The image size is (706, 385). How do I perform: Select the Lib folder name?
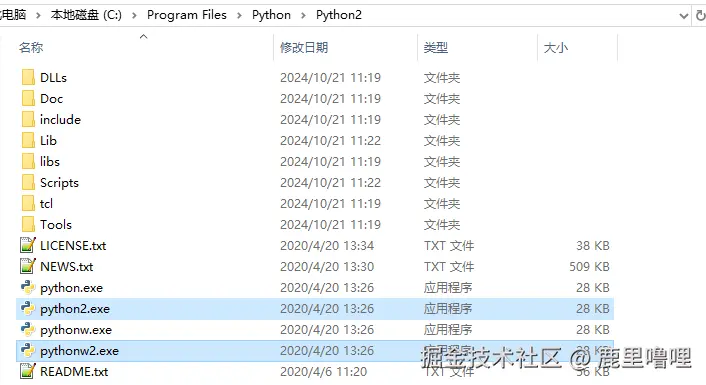tap(48, 141)
